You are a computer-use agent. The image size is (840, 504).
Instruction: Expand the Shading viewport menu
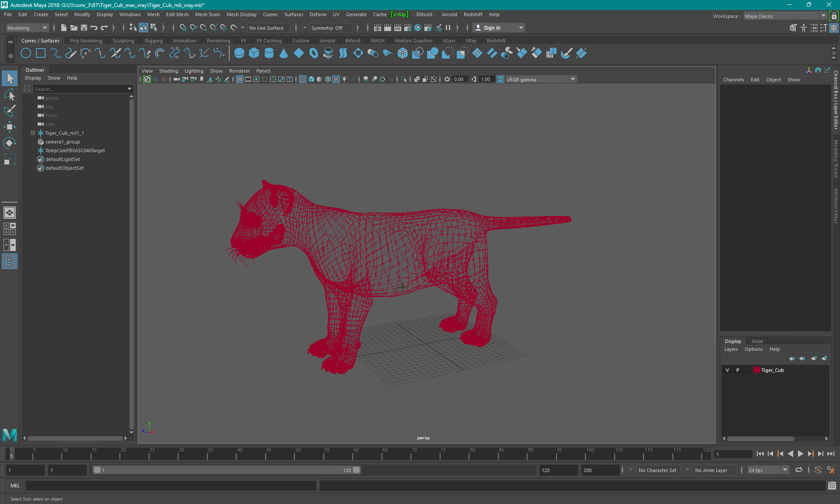[168, 70]
